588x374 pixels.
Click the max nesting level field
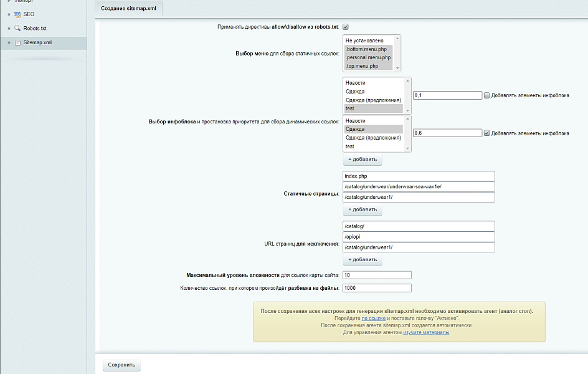[377, 275]
